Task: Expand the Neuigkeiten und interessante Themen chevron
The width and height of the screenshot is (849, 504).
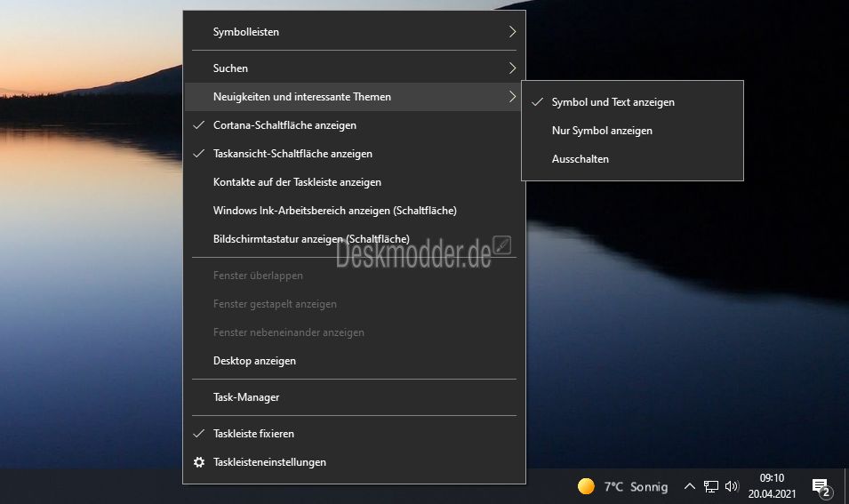Action: coord(512,97)
